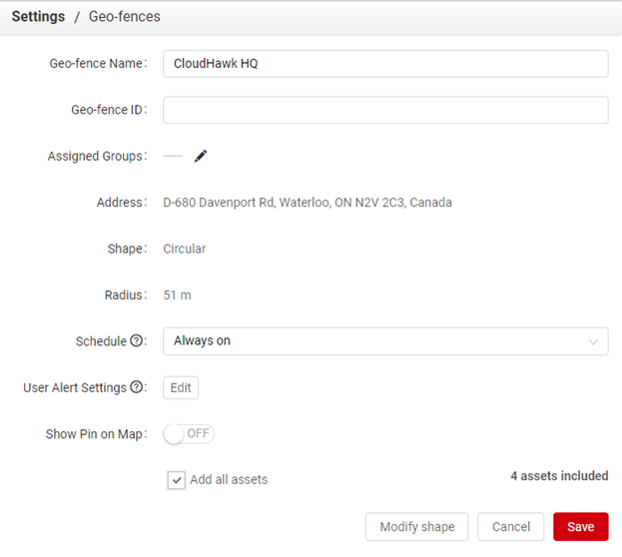622x557 pixels.
Task: Go to Settings in the breadcrumb
Action: tap(38, 17)
